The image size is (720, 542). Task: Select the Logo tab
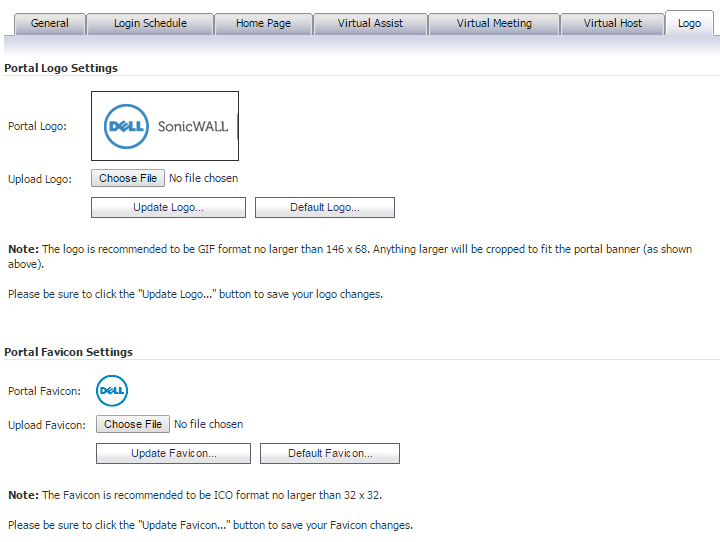click(689, 23)
